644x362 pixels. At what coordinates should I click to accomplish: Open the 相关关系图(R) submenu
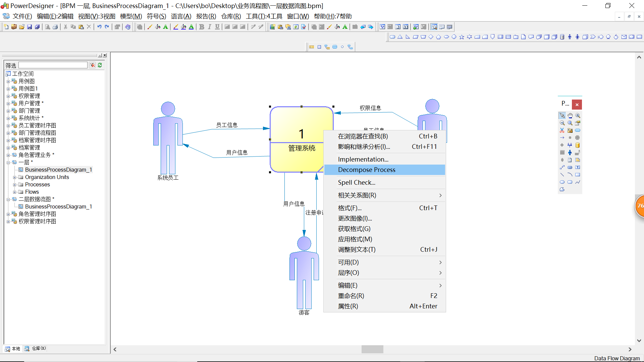click(x=357, y=195)
